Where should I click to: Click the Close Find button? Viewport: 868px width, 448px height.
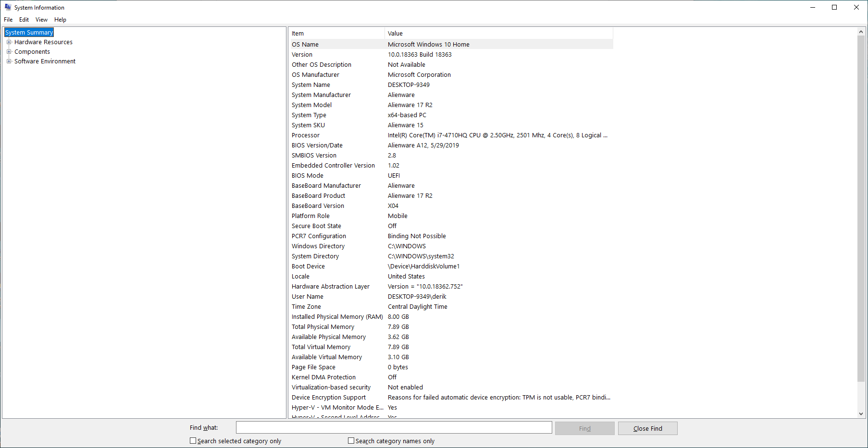(647, 428)
